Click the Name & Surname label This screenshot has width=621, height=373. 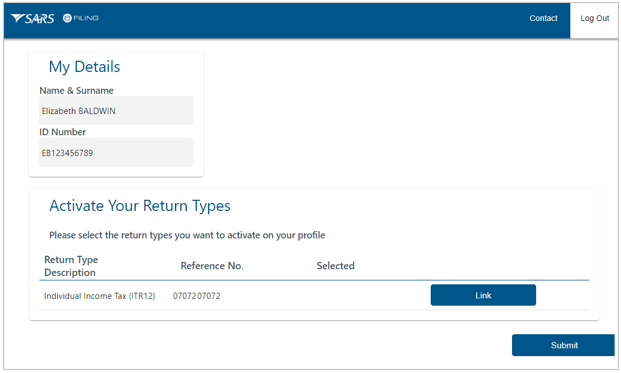76,90
